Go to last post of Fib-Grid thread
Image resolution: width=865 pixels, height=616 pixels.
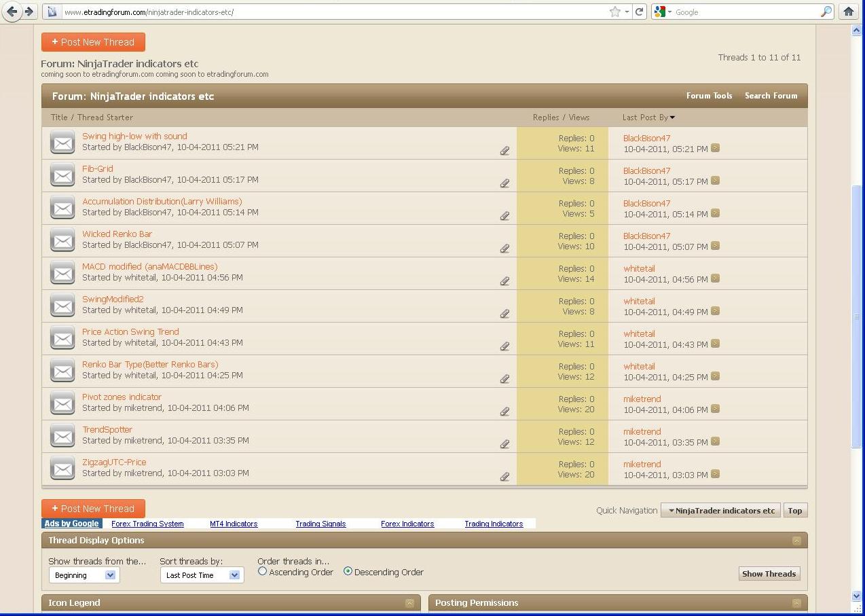click(715, 181)
